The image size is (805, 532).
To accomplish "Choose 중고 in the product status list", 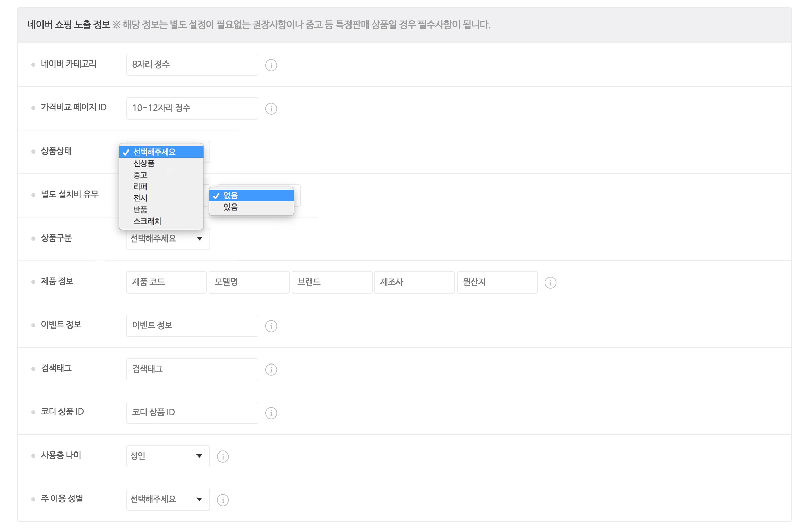I will pos(161,175).
